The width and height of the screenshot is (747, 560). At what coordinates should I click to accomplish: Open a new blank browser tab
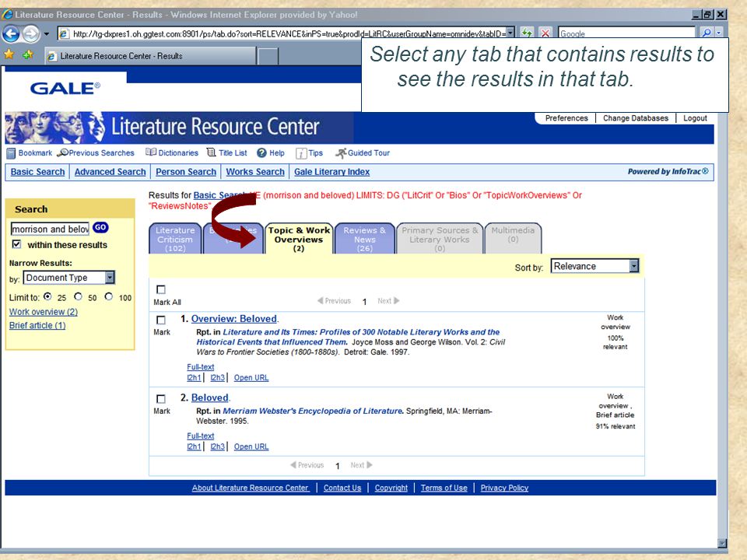268,56
